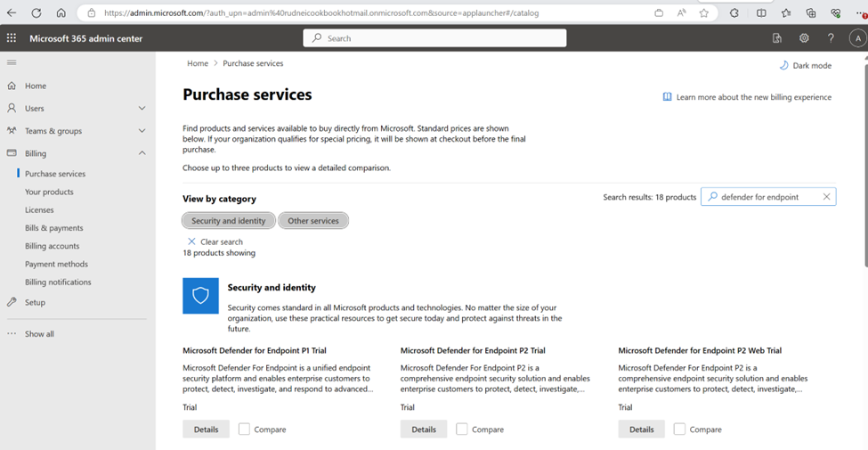
Task: Open help question mark icon
Action: [831, 38]
